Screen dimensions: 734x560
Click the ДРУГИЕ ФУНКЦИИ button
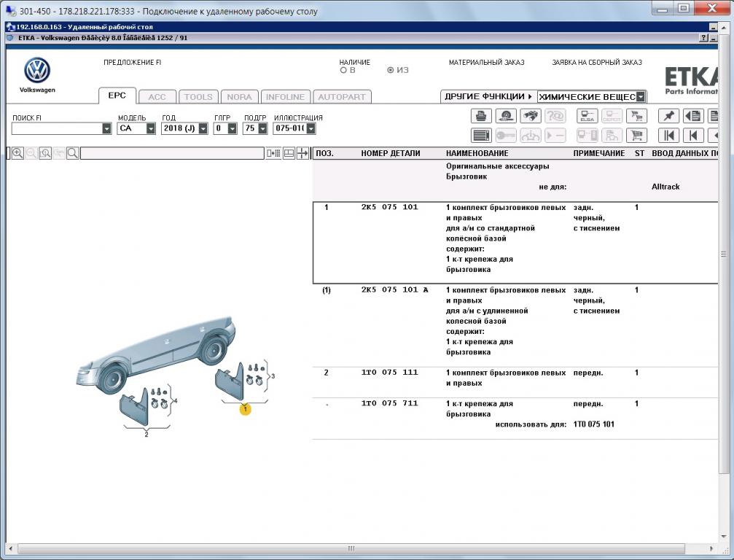[x=488, y=96]
